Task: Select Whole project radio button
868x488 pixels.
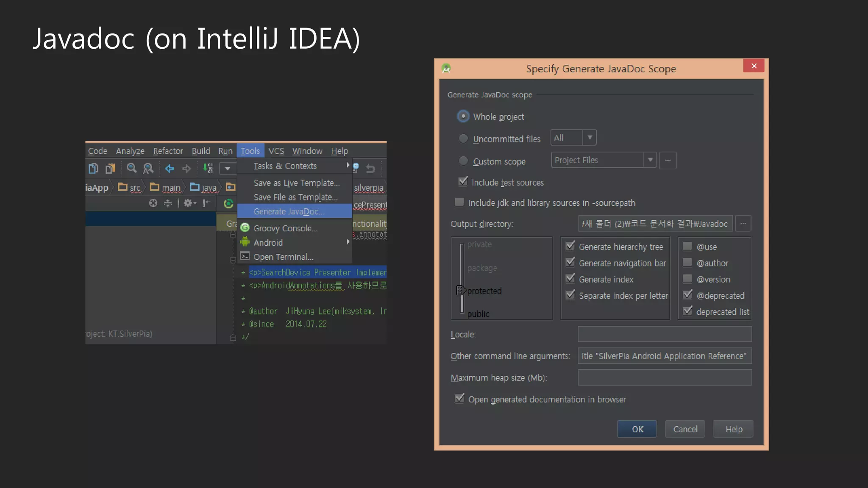Action: pos(463,116)
